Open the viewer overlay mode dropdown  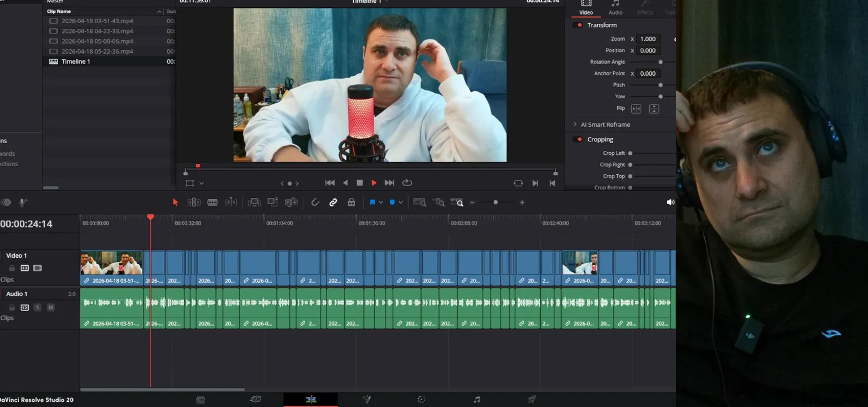(201, 183)
